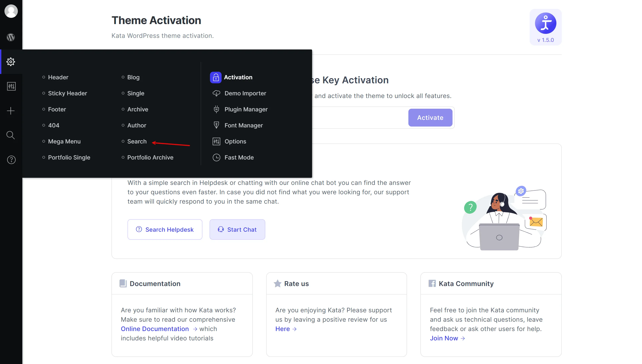This screenshot has width=642, height=364.
Task: Click the Activate button
Action: click(x=430, y=117)
